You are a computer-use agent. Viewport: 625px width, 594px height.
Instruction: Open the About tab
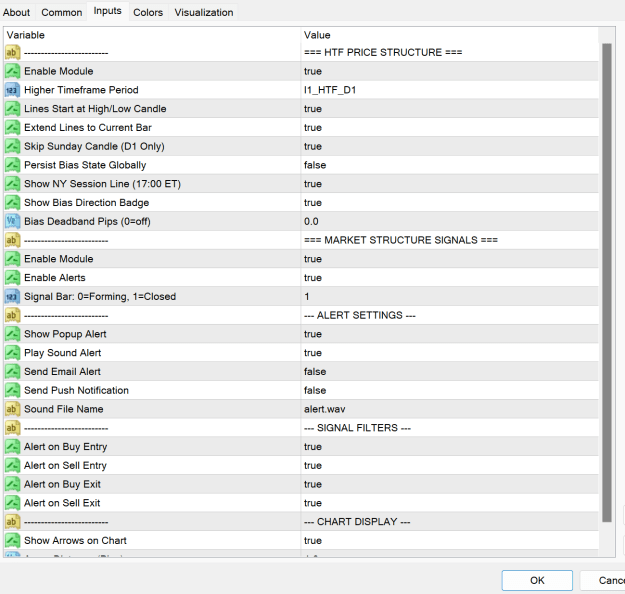coord(16,12)
